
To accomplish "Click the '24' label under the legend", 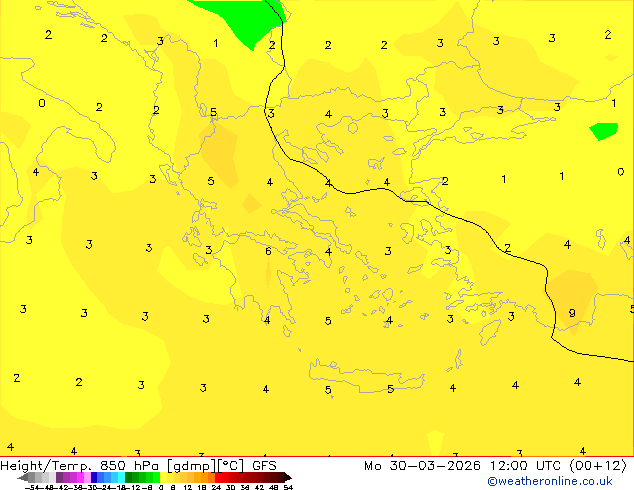I will pos(216,487).
